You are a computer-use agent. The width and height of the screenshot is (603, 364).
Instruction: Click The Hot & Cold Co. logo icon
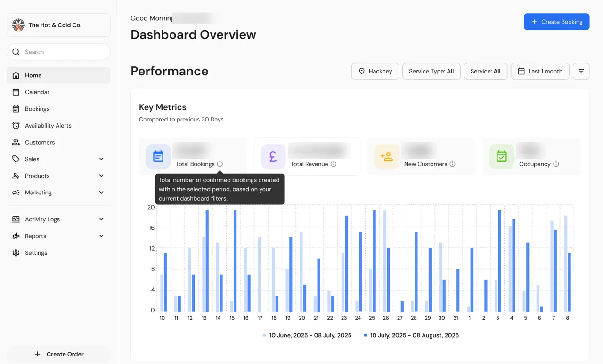coord(18,25)
